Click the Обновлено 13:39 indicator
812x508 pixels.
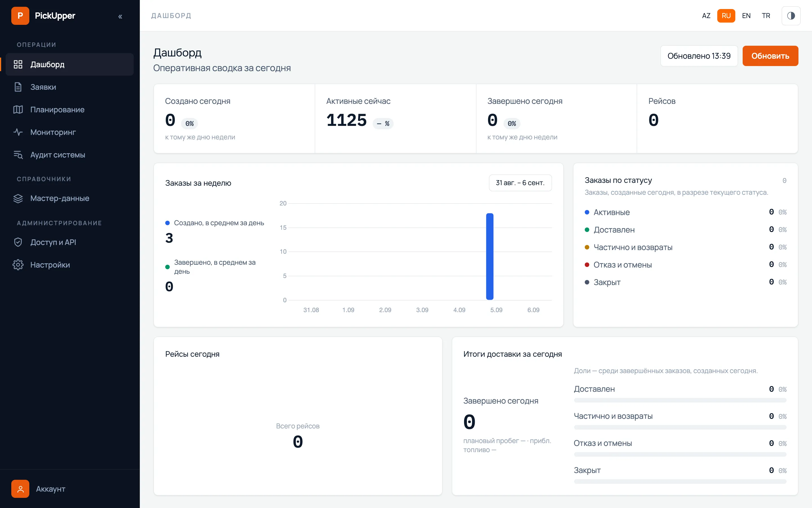[x=699, y=56]
